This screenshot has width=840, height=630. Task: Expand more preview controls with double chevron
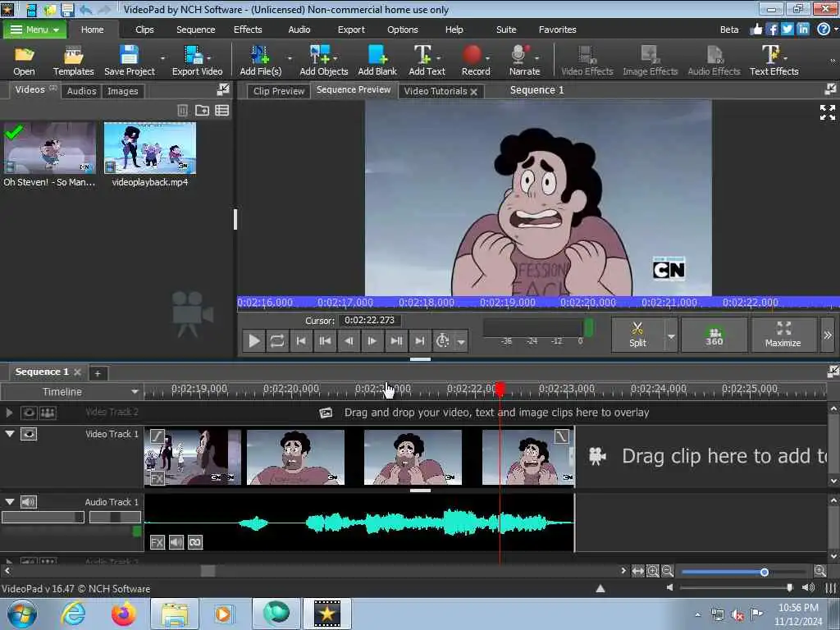pyautogui.click(x=828, y=335)
